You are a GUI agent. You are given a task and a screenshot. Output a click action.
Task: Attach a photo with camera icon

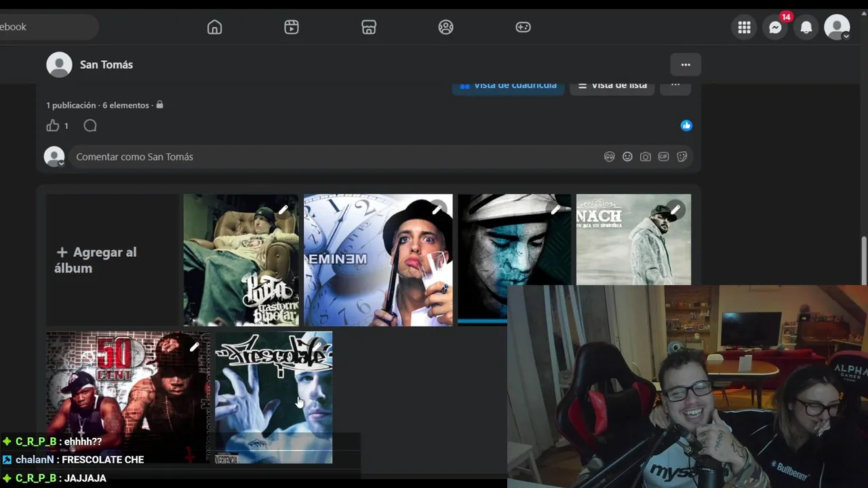click(646, 157)
